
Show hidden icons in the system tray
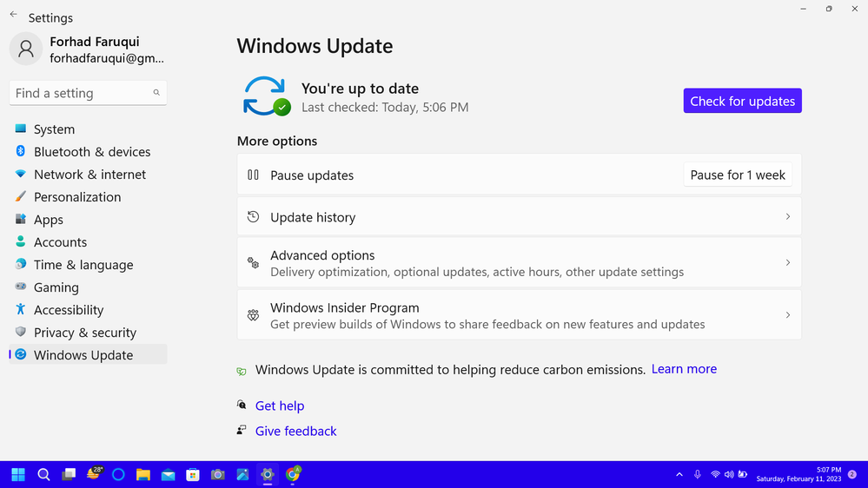click(679, 474)
